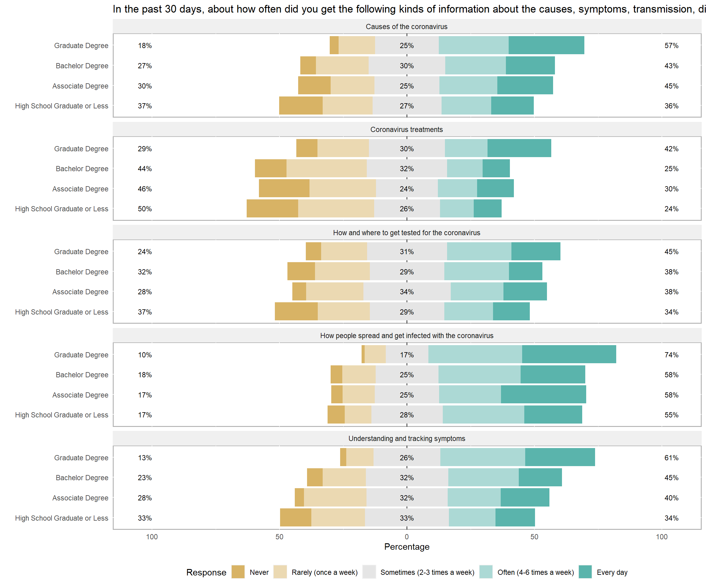Select the 'Coronavirus treatments' panel header
Viewport: 706px width, 588px height.
pos(406,130)
